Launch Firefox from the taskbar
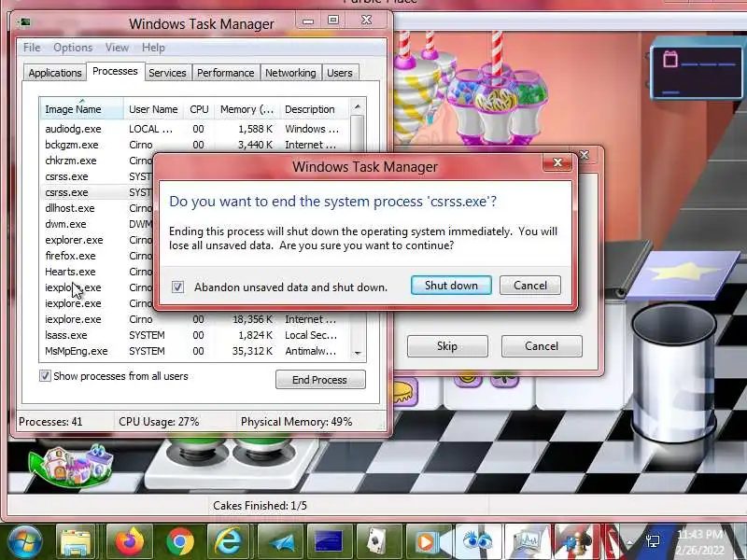This screenshot has width=747, height=560. 129,542
